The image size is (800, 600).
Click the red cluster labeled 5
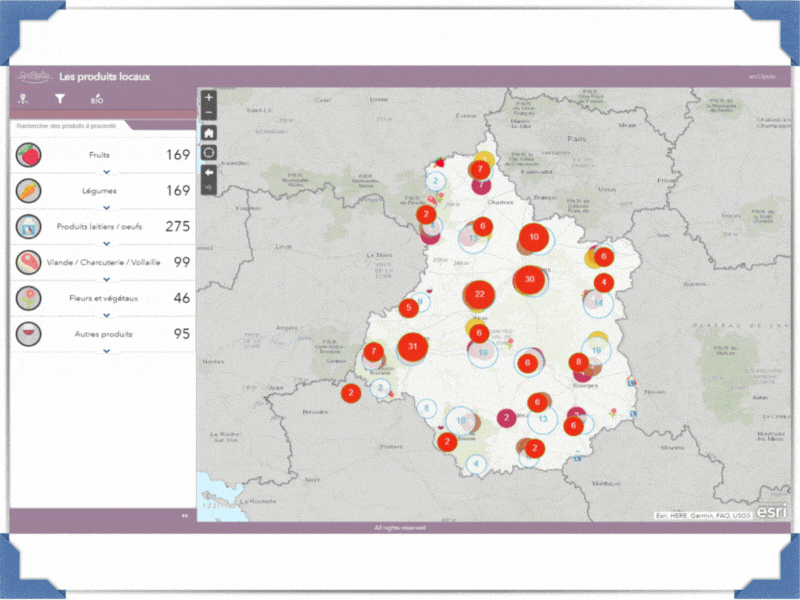[x=409, y=308]
